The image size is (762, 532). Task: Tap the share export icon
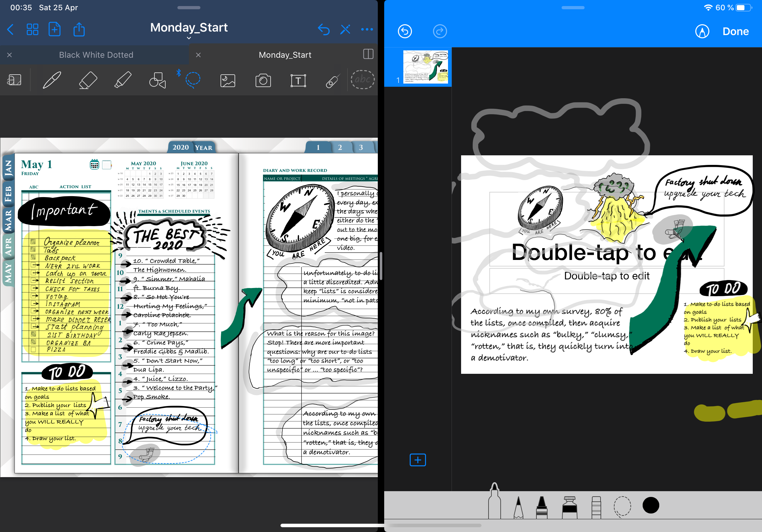coord(79,30)
